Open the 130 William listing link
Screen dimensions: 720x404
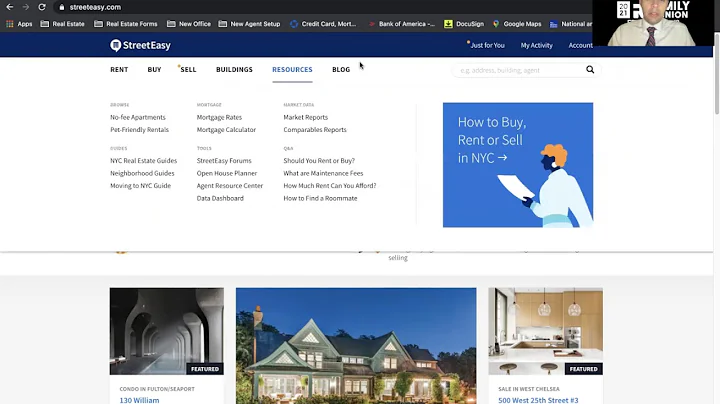[x=139, y=400]
